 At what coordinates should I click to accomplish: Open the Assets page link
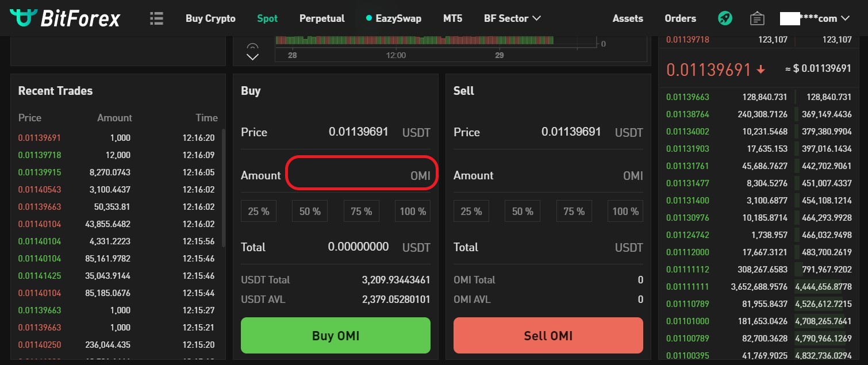coord(628,18)
